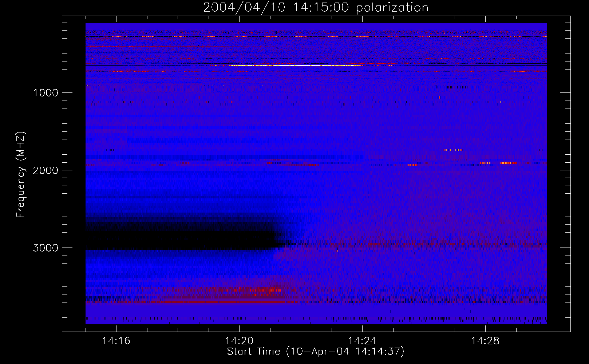
Task: Click the bright white emission streak in the spectrogram
Action: click(x=296, y=66)
